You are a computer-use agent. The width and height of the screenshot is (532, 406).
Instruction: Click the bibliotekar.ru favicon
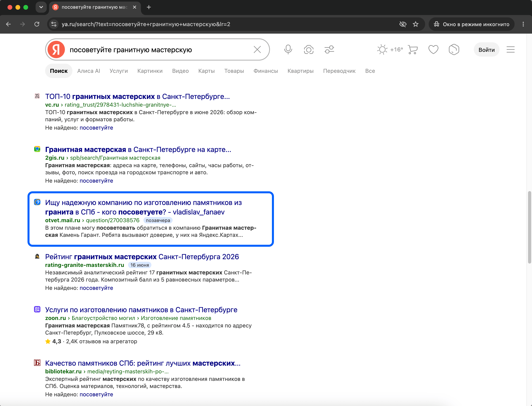pyautogui.click(x=37, y=363)
